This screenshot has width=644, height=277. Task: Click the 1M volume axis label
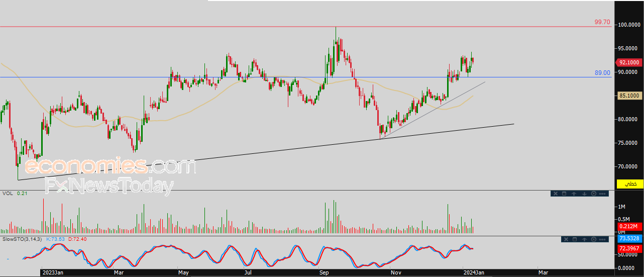pos(620,207)
